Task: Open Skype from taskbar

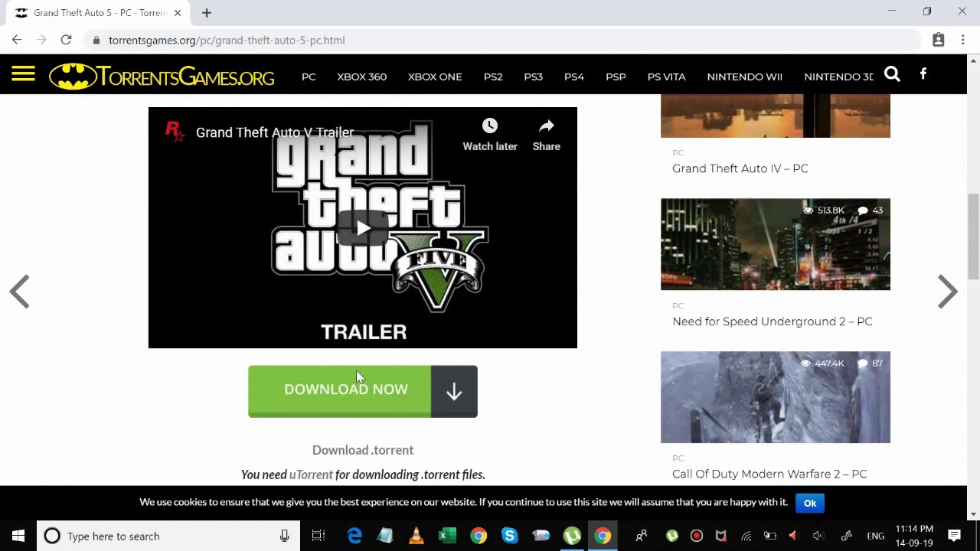Action: tap(509, 536)
